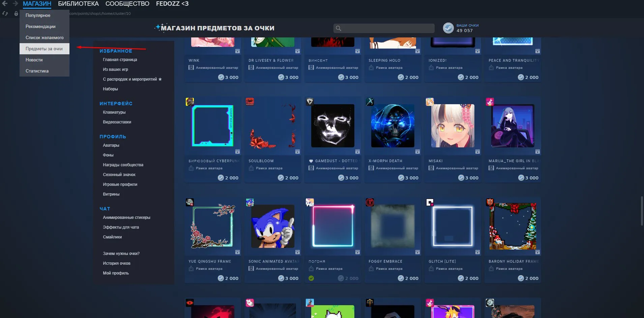Click Misaki 3 000 points price
644x318 pixels.
click(468, 178)
